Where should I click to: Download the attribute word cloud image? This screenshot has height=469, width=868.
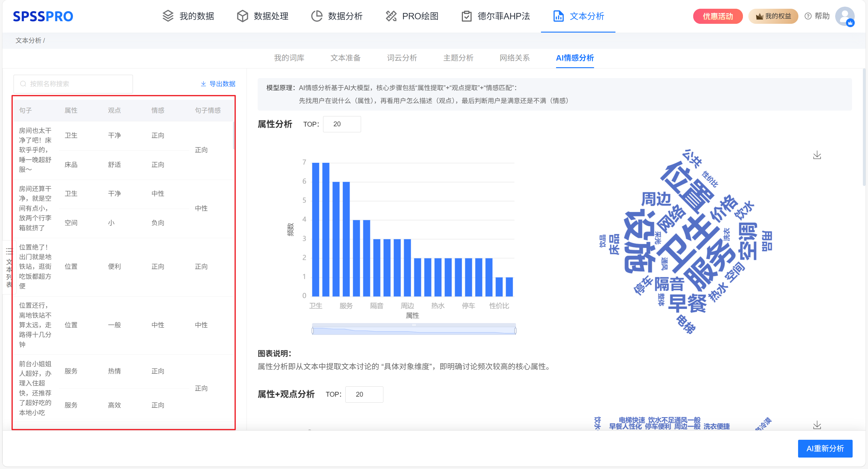point(817,155)
